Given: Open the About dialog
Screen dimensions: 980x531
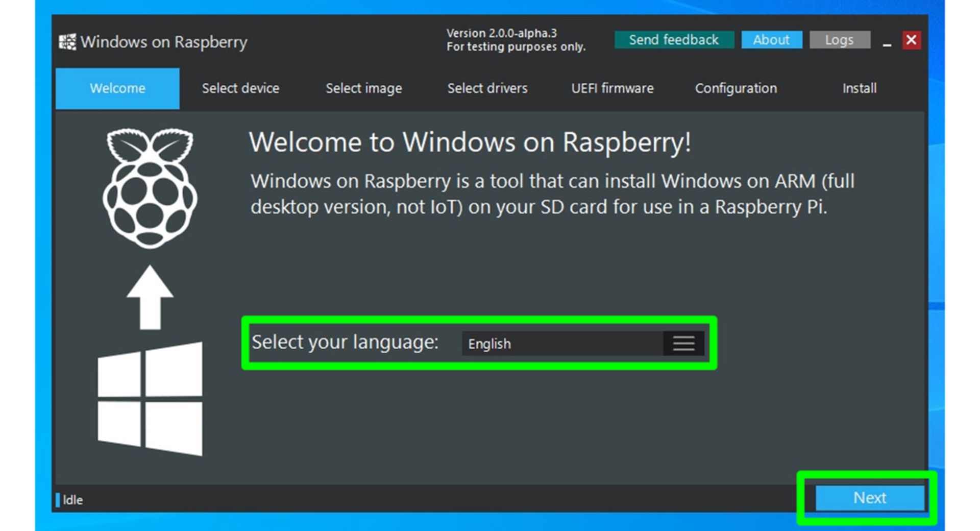Looking at the screenshot, I should point(771,40).
